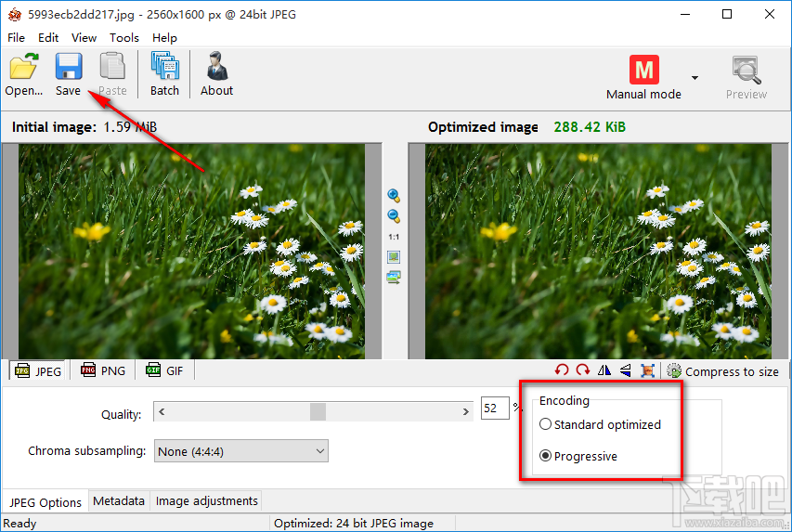The width and height of the screenshot is (792, 532).
Task: Click the red Manual mode icon
Action: (644, 70)
